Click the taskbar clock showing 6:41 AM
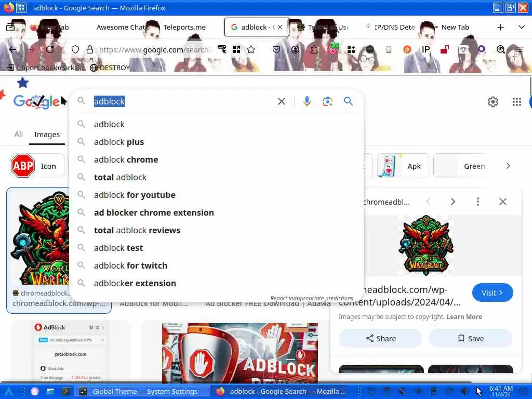This screenshot has height=399, width=532. coord(501,392)
